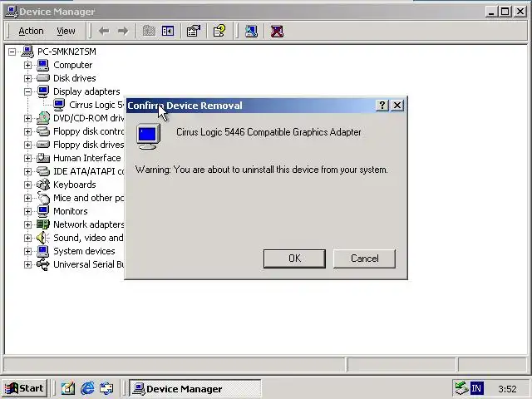Expand the Keyboards category

pos(27,185)
